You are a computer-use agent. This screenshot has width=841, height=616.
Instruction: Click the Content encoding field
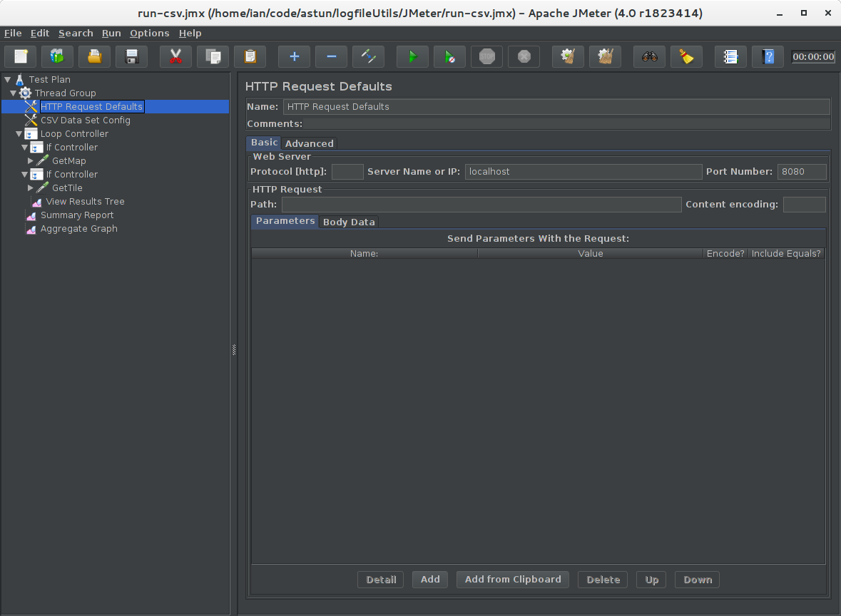805,204
